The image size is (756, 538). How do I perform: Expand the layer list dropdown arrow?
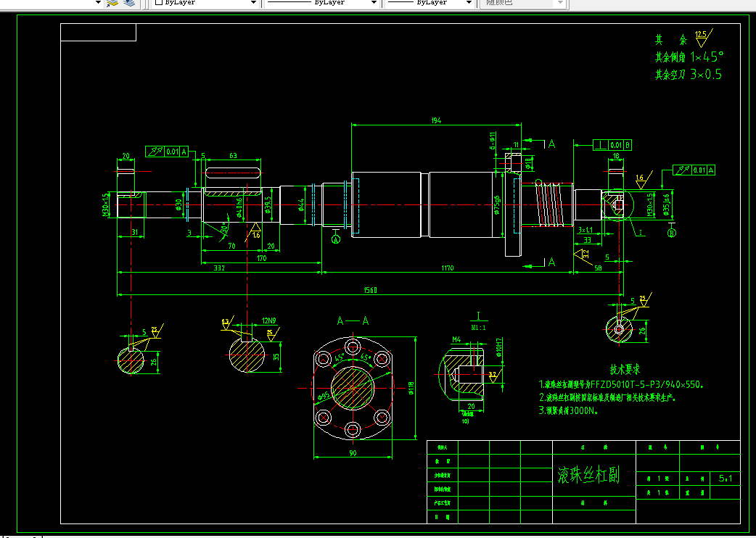[x=98, y=3]
